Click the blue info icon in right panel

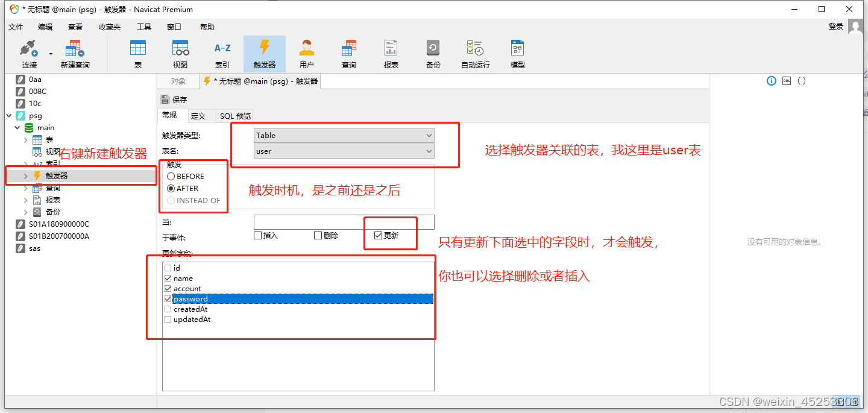tap(771, 80)
